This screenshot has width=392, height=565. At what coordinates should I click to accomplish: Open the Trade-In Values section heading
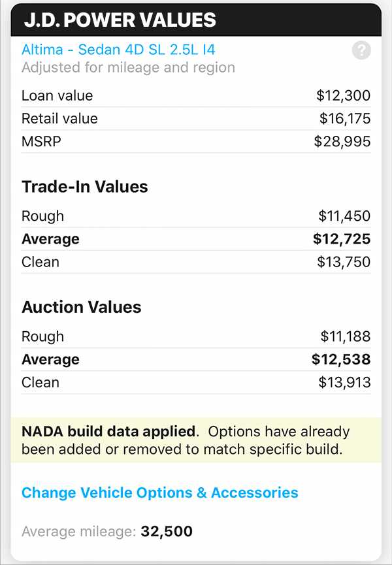tap(84, 186)
